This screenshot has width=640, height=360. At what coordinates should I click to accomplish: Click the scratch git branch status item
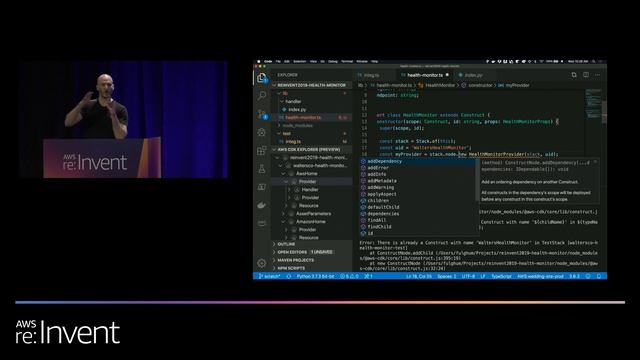pyautogui.click(x=269, y=276)
